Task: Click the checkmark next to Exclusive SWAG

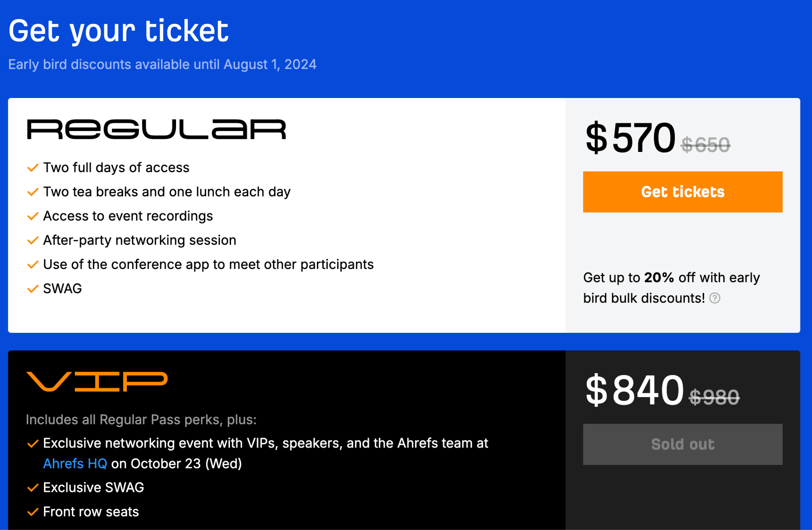Action: pos(33,487)
